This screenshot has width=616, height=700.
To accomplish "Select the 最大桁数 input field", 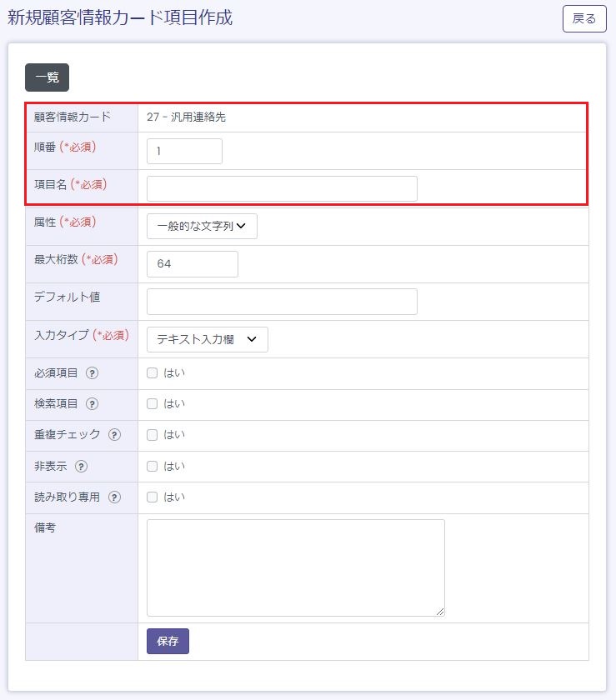I will 192,264.
